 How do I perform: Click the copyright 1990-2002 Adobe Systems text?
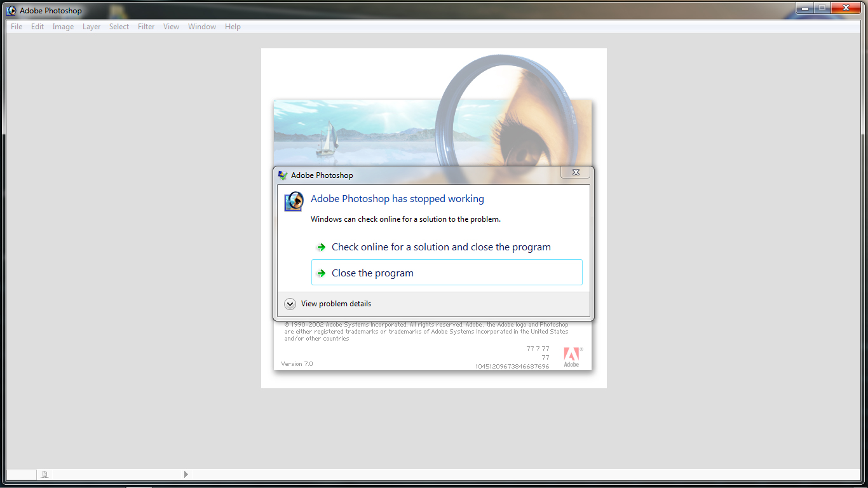(426, 332)
